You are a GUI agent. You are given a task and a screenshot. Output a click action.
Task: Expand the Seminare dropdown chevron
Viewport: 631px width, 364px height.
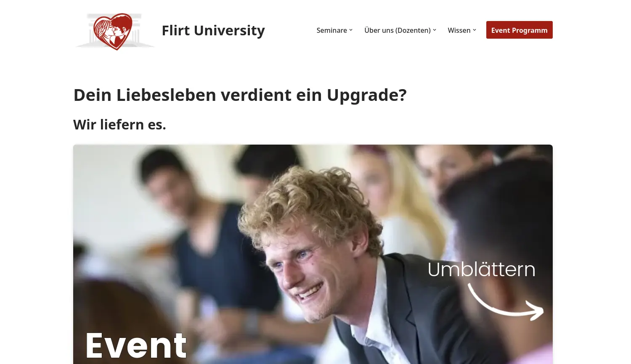tap(351, 30)
